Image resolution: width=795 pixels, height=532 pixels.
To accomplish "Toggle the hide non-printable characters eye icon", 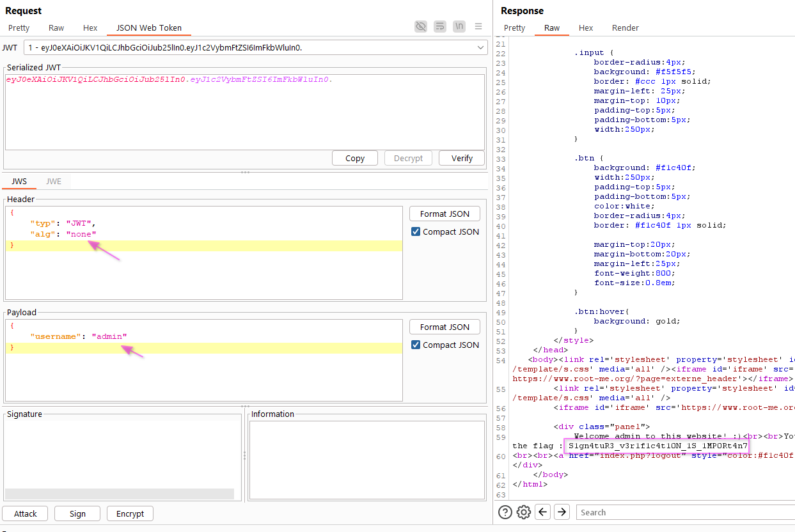I will point(420,26).
